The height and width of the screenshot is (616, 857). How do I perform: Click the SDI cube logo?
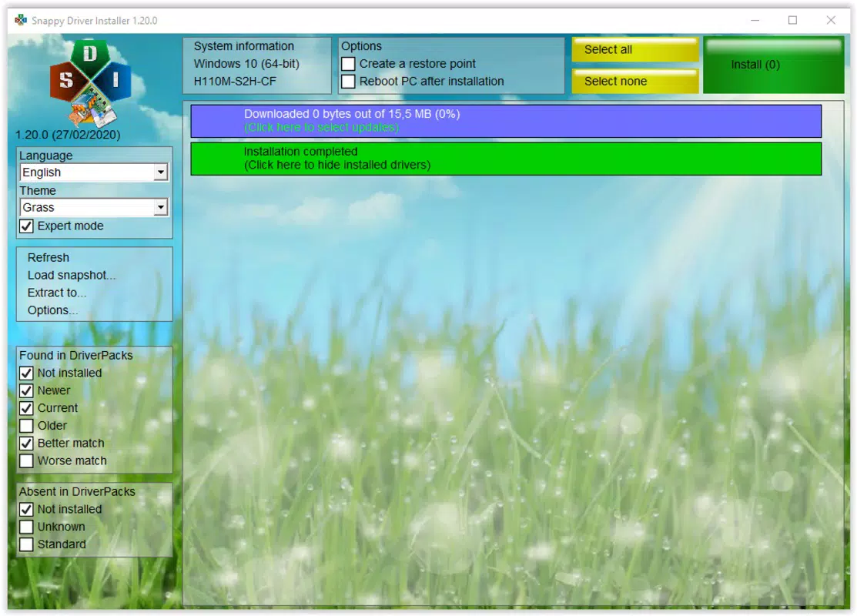[91, 82]
